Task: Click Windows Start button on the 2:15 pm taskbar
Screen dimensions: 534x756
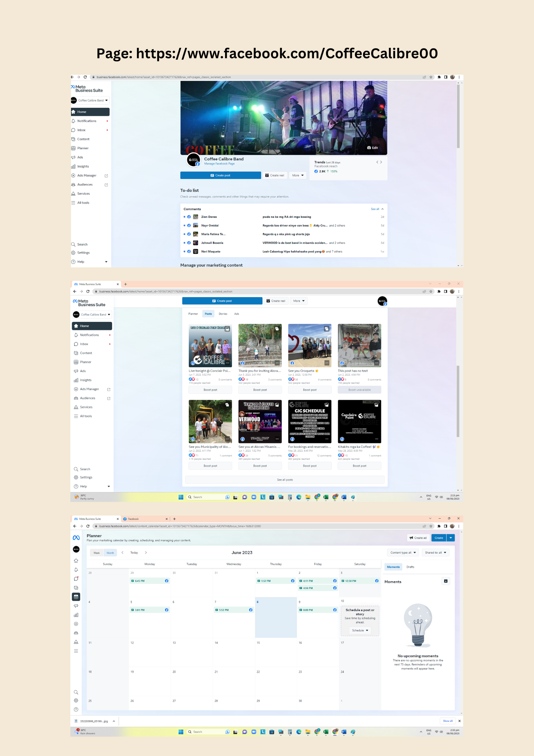Action: tap(181, 497)
